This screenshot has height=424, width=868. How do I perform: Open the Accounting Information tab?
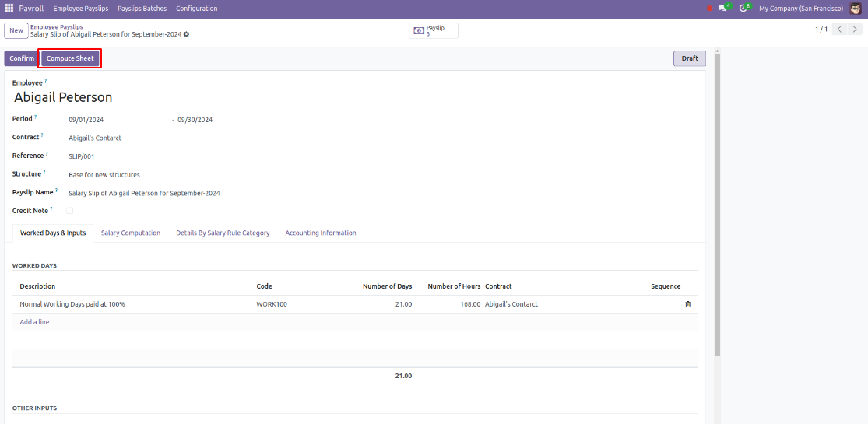[x=320, y=233]
